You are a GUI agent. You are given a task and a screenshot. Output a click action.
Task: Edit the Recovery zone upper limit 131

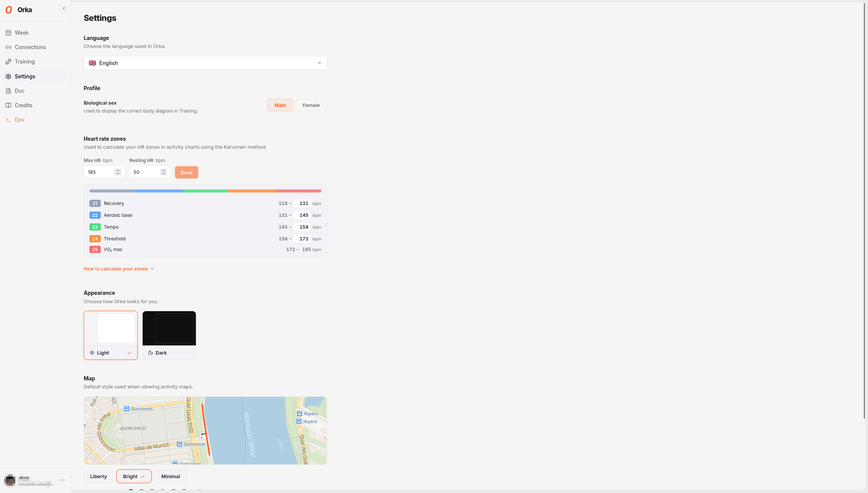pos(302,204)
